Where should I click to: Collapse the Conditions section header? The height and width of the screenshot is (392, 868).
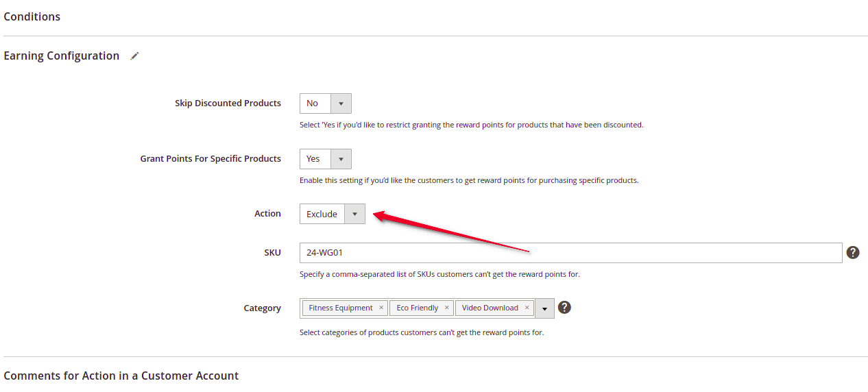[x=32, y=16]
